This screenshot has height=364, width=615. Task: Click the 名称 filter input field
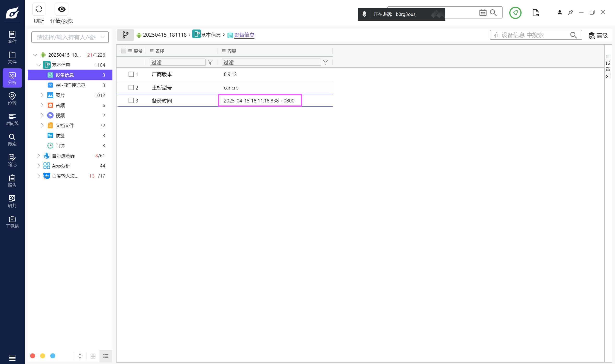coord(178,62)
